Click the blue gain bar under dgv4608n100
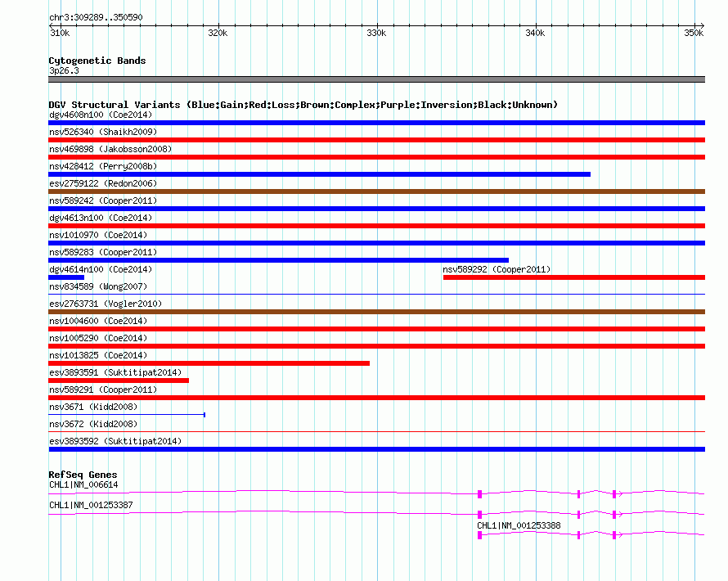 [376, 123]
